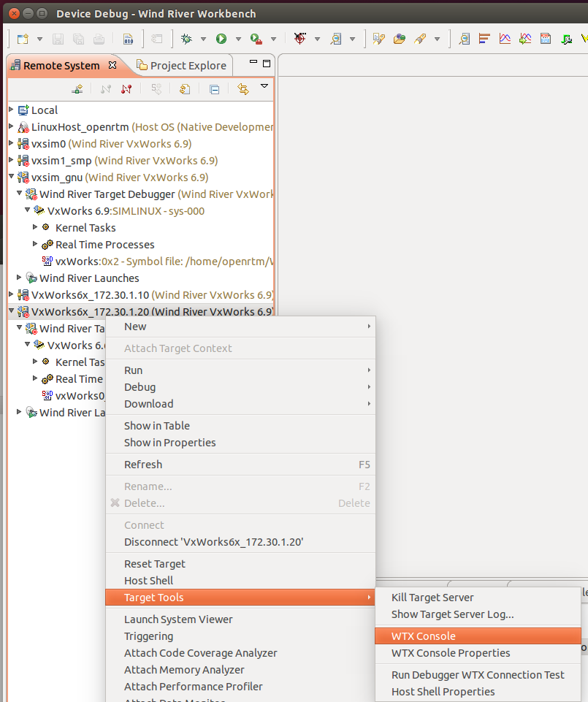This screenshot has width=588, height=702.
Task: Select VxWorks6x_172.30.1.10 connection
Action: [145, 295]
